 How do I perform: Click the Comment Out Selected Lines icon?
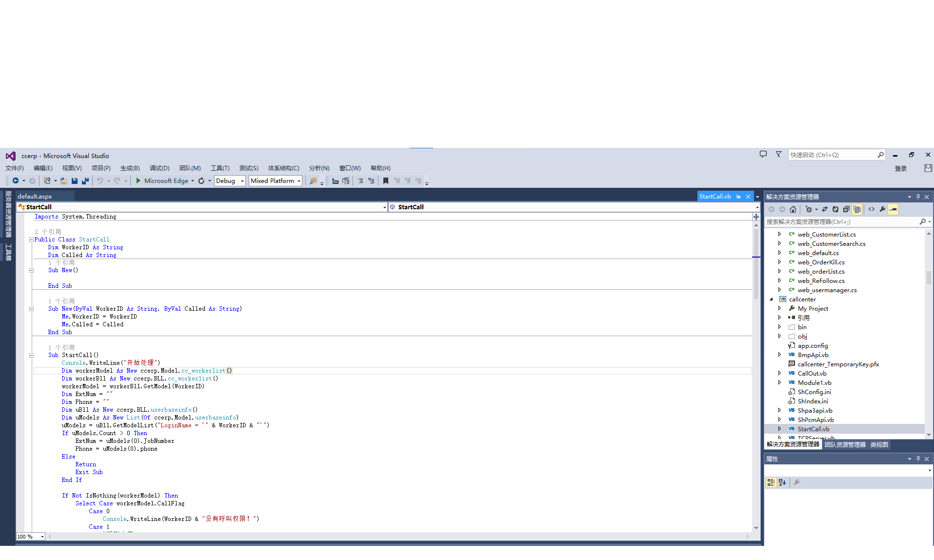[360, 180]
